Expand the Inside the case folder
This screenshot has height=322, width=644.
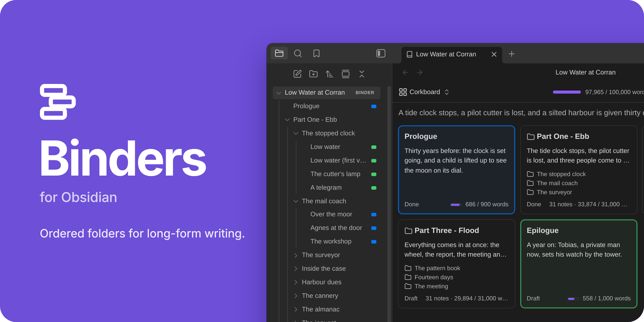pyautogui.click(x=296, y=269)
